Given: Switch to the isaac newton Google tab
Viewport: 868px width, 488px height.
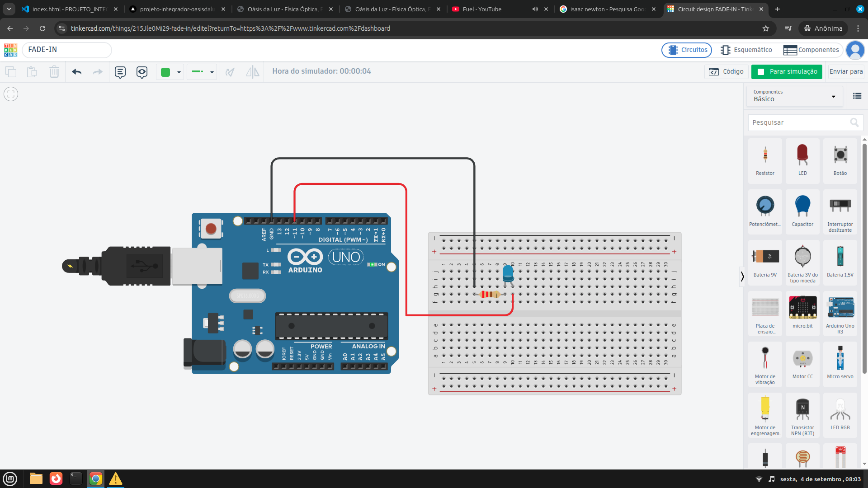Looking at the screenshot, I should click(607, 9).
